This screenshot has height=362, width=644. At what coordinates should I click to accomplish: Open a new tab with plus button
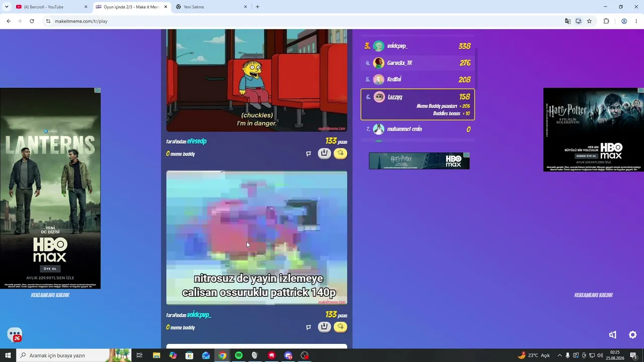point(258,7)
